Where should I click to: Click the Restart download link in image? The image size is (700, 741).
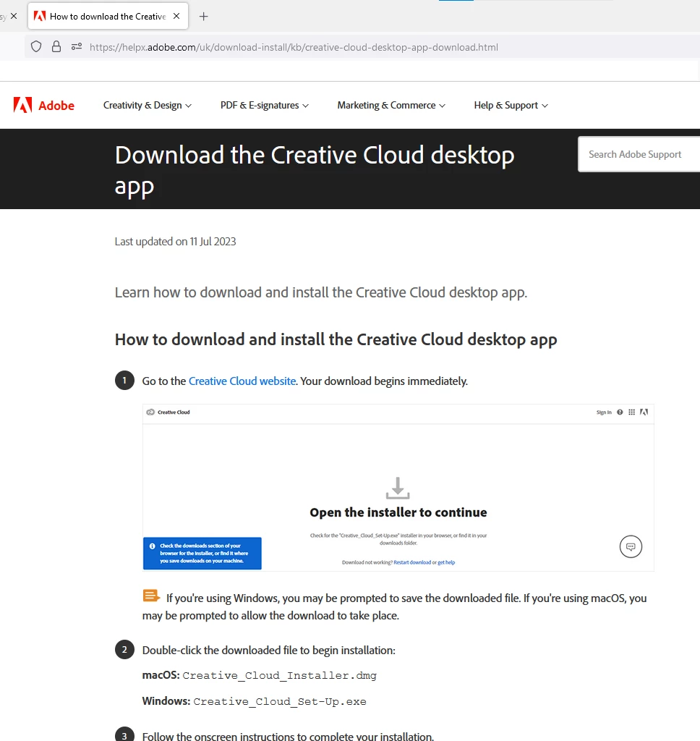412,562
